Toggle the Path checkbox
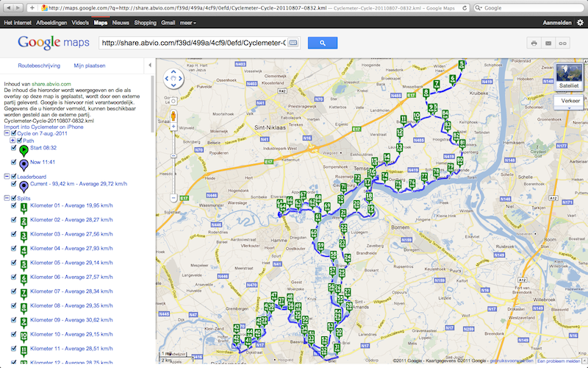The image size is (588, 368). 20,140
